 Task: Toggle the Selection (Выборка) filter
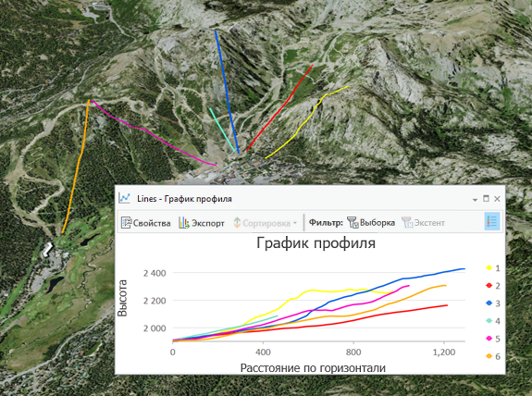pos(371,223)
